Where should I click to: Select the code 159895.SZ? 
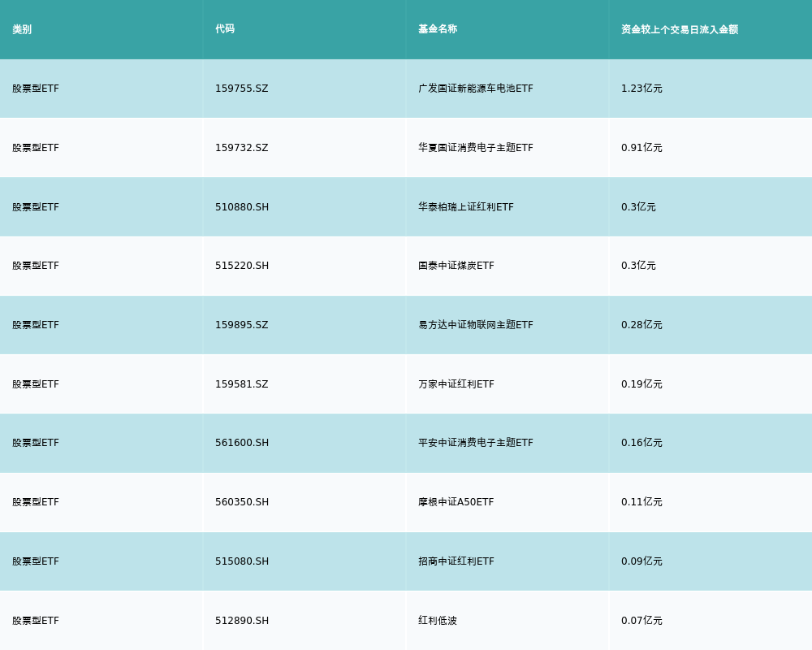click(242, 325)
